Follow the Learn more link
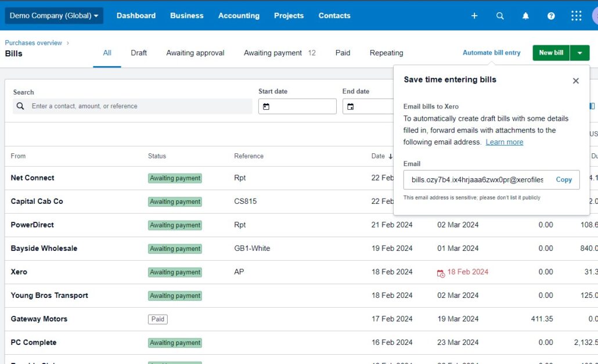The width and height of the screenshot is (598, 364). 504,142
